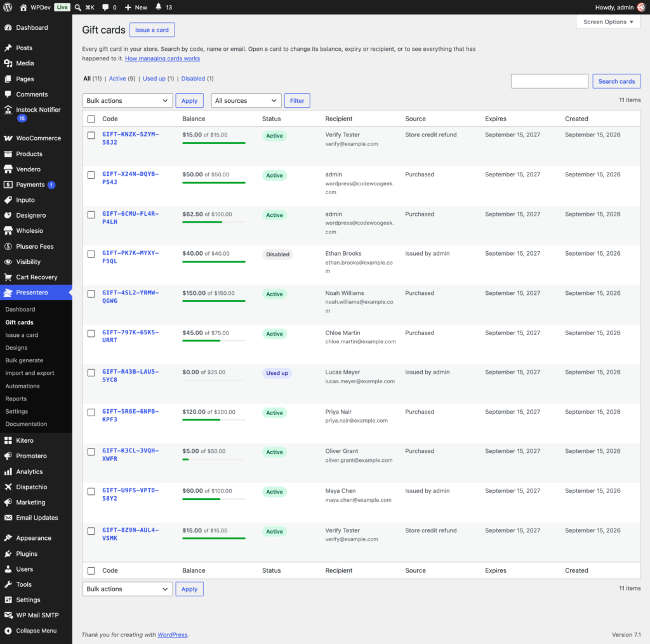650x644 pixels.
Task: Open Bulk generate submenu item
Action: 24,360
